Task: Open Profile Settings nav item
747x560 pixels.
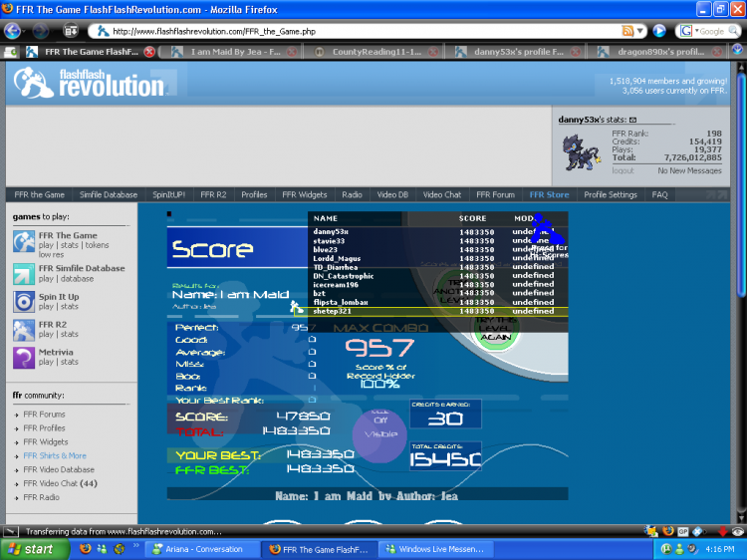Action: click(611, 194)
